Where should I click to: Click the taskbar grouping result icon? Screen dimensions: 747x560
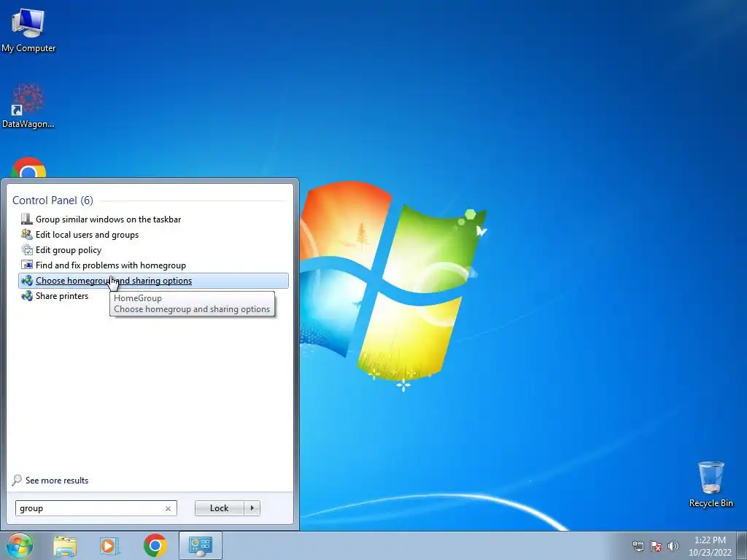27,219
